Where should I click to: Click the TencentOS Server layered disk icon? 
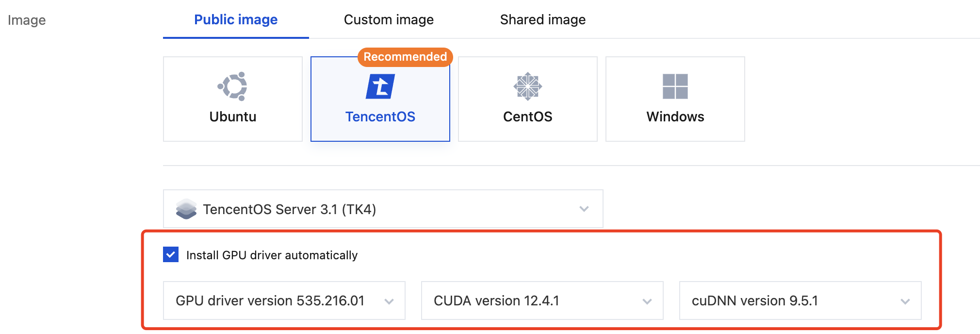[186, 209]
